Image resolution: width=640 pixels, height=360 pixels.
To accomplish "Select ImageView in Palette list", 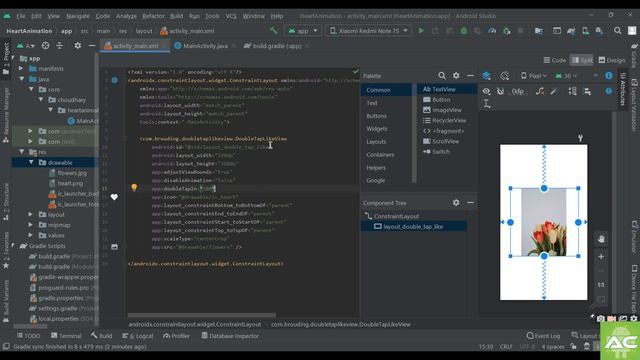I will coord(442,110).
